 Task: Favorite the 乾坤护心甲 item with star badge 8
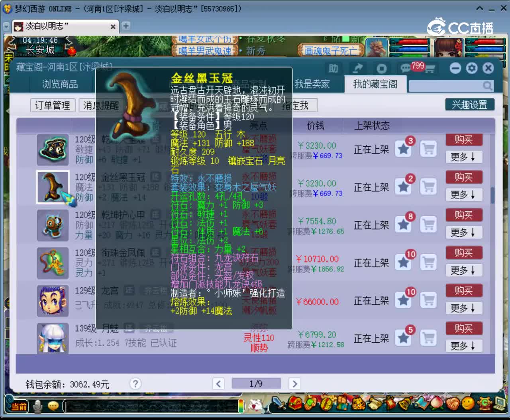click(404, 225)
